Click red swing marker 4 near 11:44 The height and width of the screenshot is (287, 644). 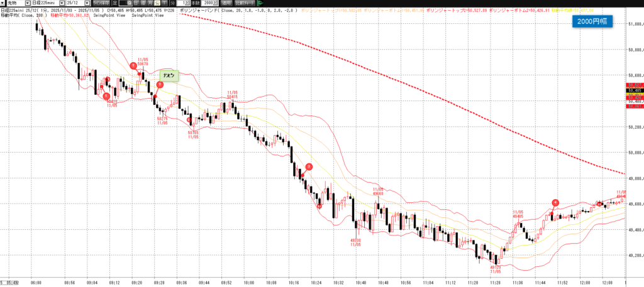555,202
